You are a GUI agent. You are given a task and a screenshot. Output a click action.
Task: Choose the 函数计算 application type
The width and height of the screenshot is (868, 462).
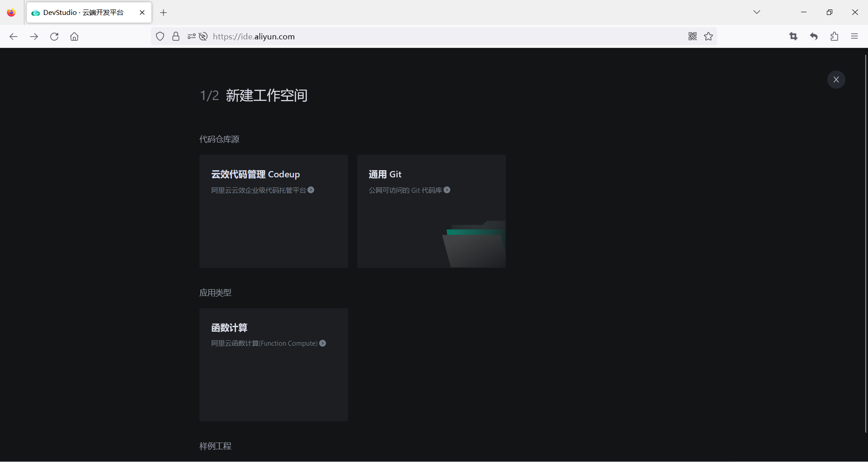pyautogui.click(x=274, y=365)
